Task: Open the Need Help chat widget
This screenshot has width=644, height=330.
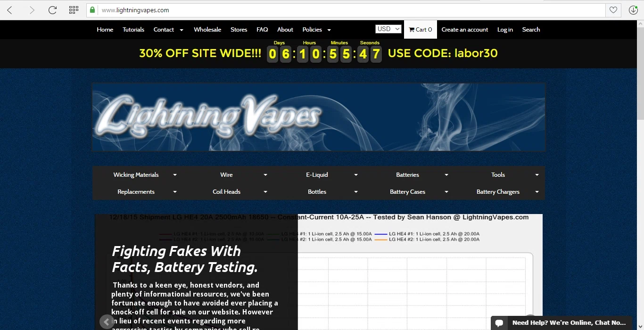Action: tap(561, 323)
